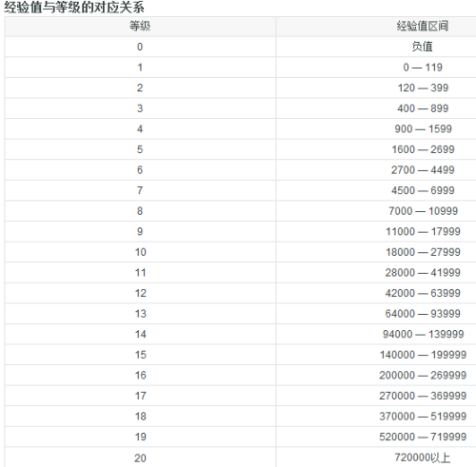
Task: Click the range 1600 — 2699
Action: [x=423, y=149]
